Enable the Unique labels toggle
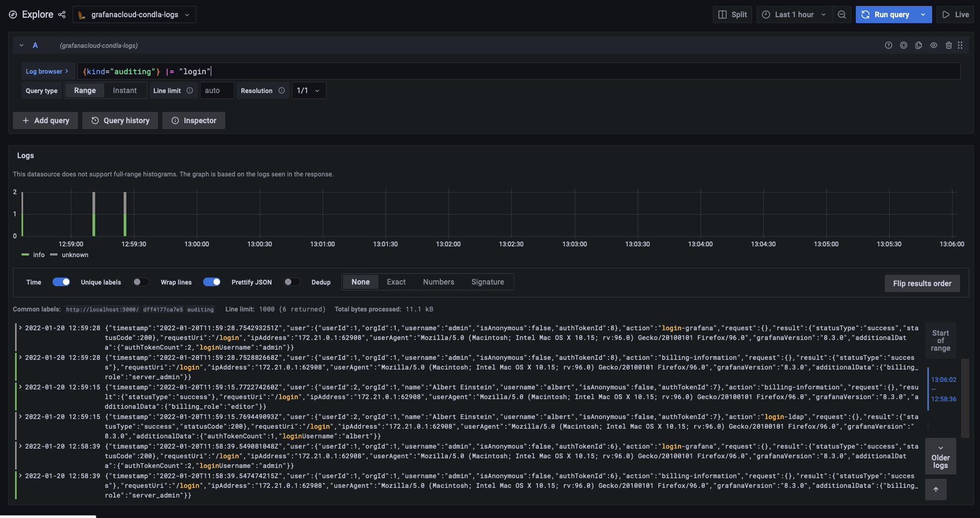Screen dimensions: 980x518 141,282
